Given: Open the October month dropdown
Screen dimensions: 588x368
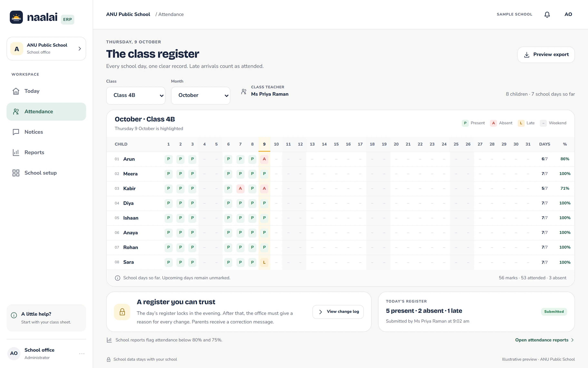Looking at the screenshot, I should point(200,95).
